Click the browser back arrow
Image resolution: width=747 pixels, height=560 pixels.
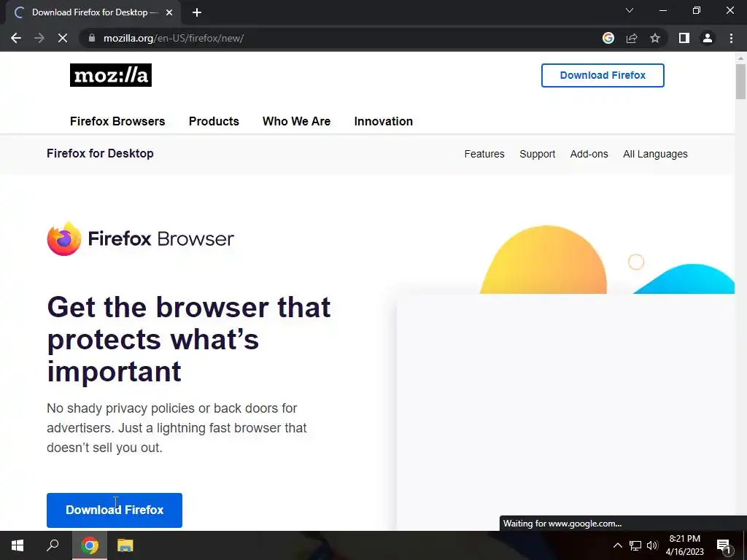pyautogui.click(x=16, y=38)
